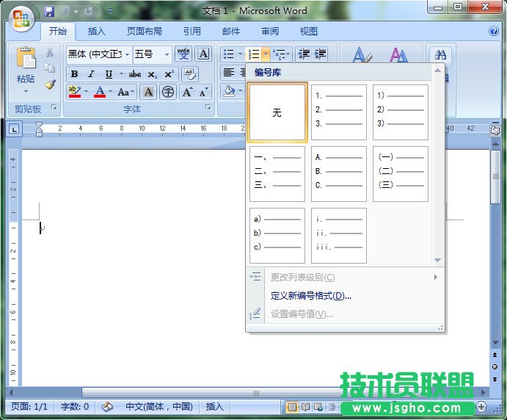Image resolution: width=507 pixels, height=420 pixels.
Task: Expand bullet library dropdown arrow
Action: pos(240,54)
